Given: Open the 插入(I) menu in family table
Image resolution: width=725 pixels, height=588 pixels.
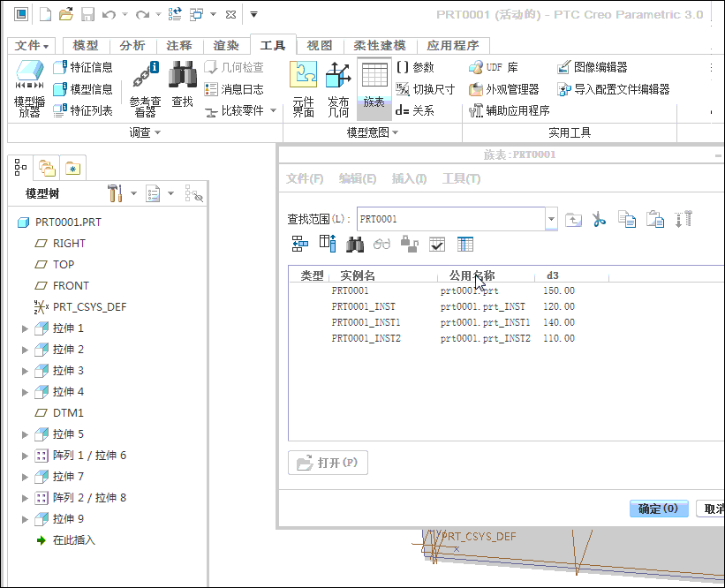Looking at the screenshot, I should pos(409,178).
